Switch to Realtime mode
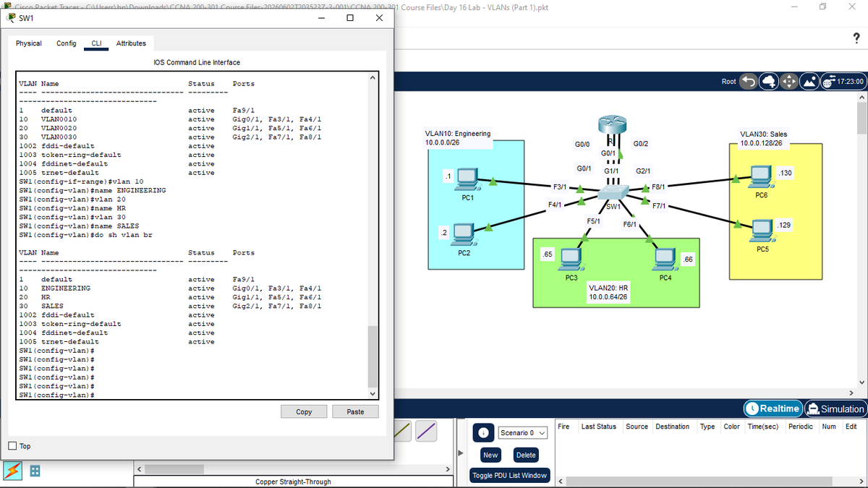868x488 pixels. tap(772, 409)
